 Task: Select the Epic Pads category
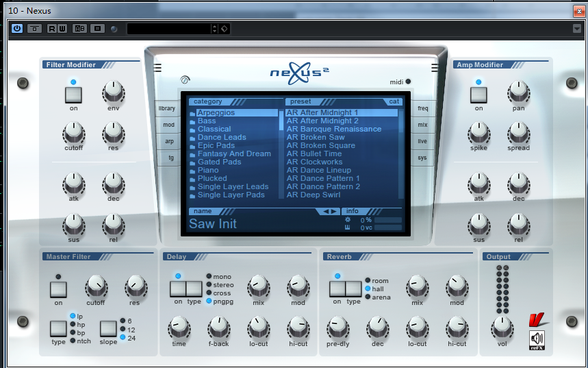[216, 146]
